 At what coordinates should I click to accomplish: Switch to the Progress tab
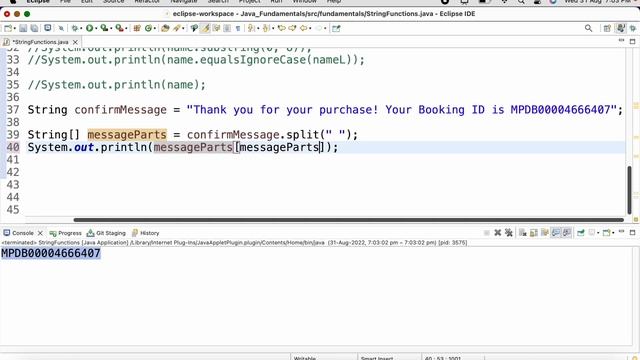pyautogui.click(x=65, y=233)
